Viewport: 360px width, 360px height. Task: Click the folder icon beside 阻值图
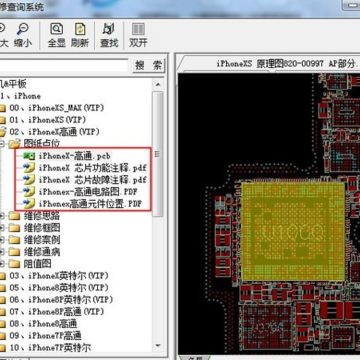coord(14,264)
